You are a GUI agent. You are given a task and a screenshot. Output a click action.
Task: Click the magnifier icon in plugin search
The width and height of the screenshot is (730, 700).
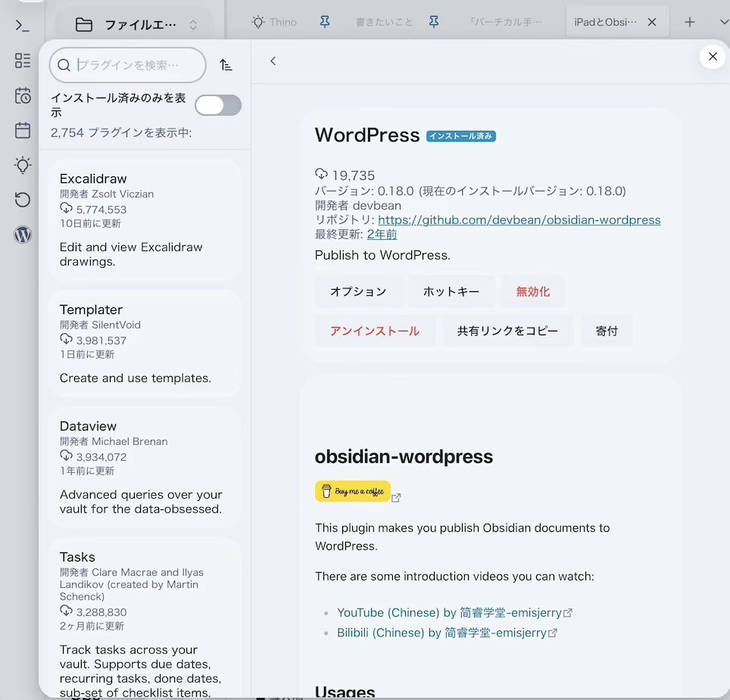coord(64,65)
